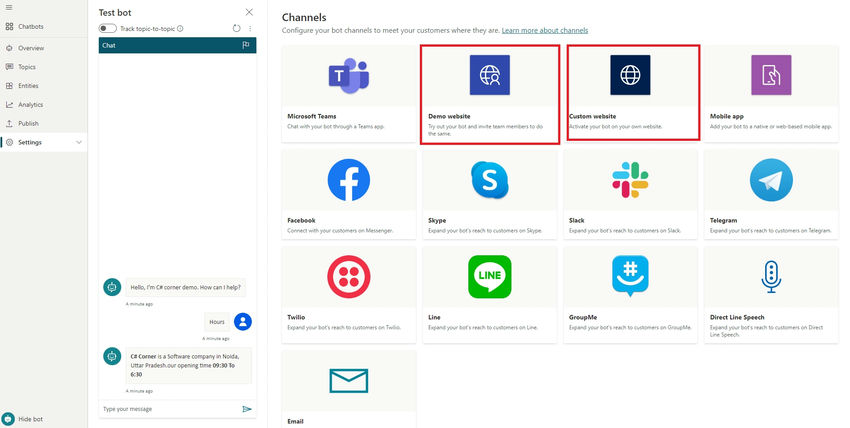Click the 'Line' card title
This screenshot has width=850, height=428.
pyautogui.click(x=434, y=317)
